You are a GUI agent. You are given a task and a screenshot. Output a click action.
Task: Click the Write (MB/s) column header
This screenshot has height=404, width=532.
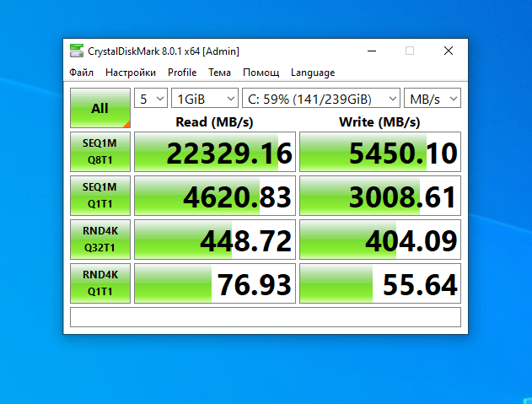pos(379,122)
